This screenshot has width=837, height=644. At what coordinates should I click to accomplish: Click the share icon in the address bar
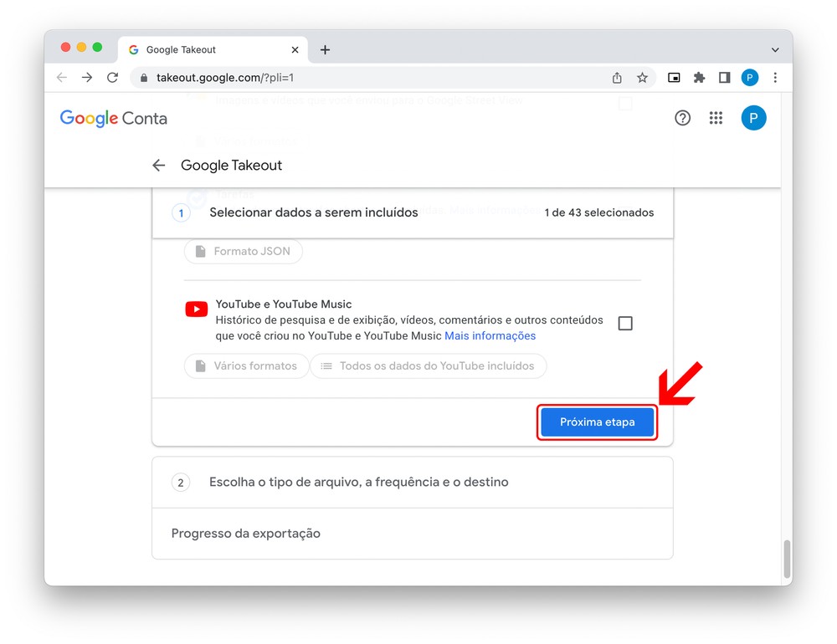(617, 78)
